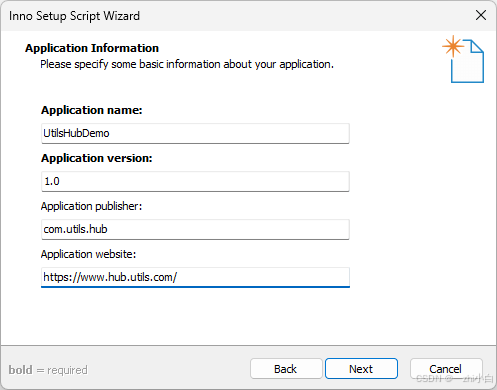Click the 'Please specify some basic information' description
This screenshot has width=497, height=390.
pyautogui.click(x=187, y=64)
